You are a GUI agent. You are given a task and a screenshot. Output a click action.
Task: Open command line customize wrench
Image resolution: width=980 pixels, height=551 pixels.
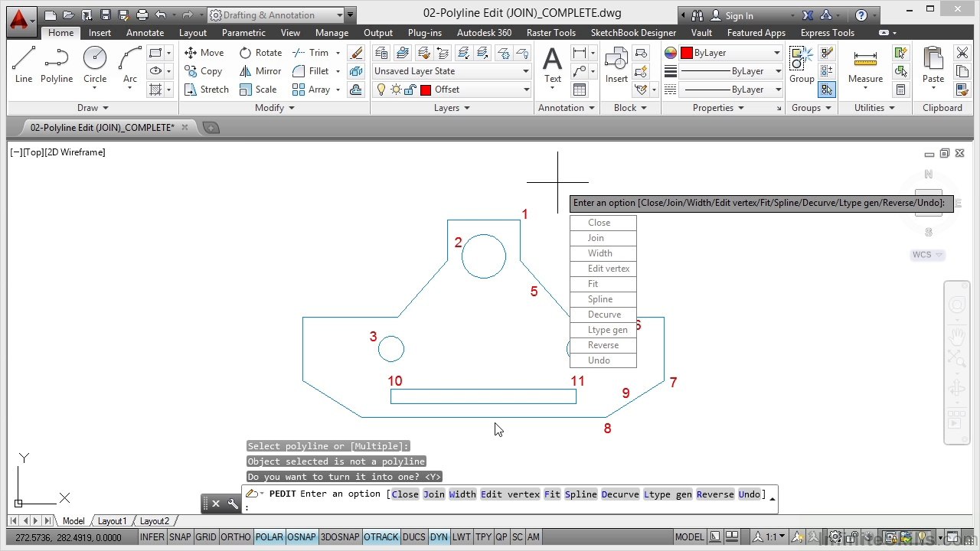click(x=233, y=504)
